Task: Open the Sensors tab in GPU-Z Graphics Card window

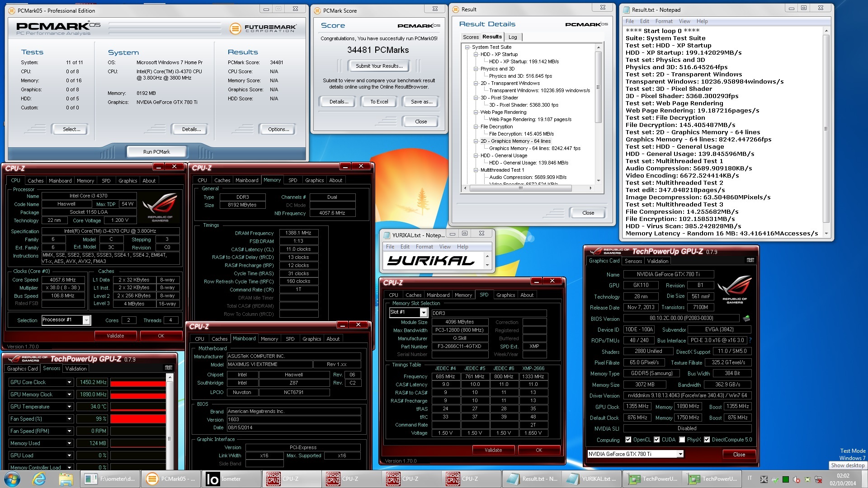Action: click(x=633, y=261)
